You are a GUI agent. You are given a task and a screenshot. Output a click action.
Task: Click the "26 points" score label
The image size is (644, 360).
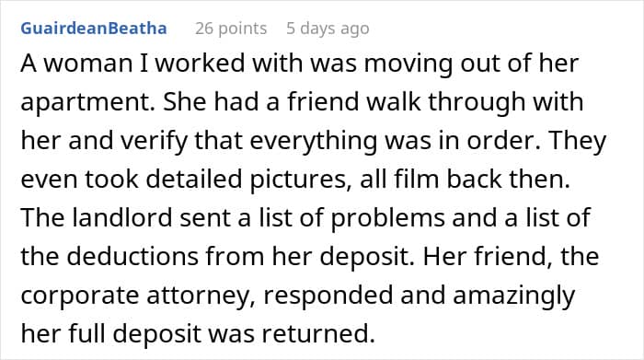pos(231,29)
